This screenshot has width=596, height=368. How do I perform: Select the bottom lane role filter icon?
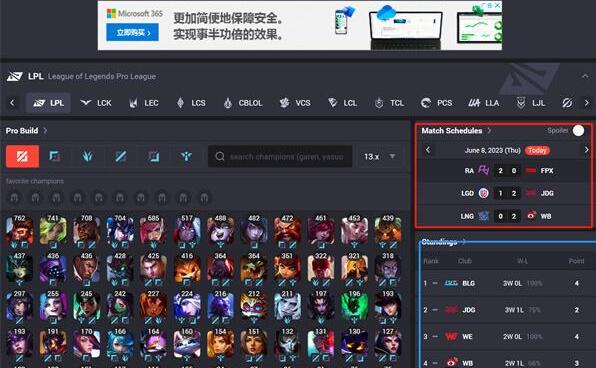coord(154,156)
